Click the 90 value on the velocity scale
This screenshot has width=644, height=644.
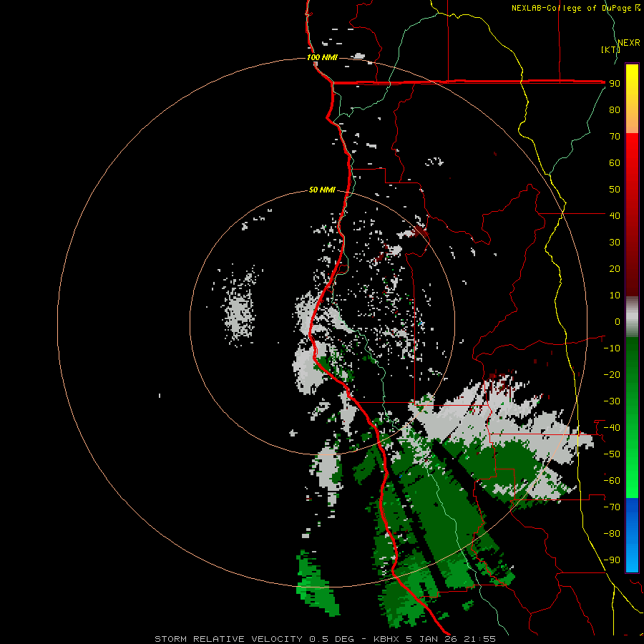point(615,84)
